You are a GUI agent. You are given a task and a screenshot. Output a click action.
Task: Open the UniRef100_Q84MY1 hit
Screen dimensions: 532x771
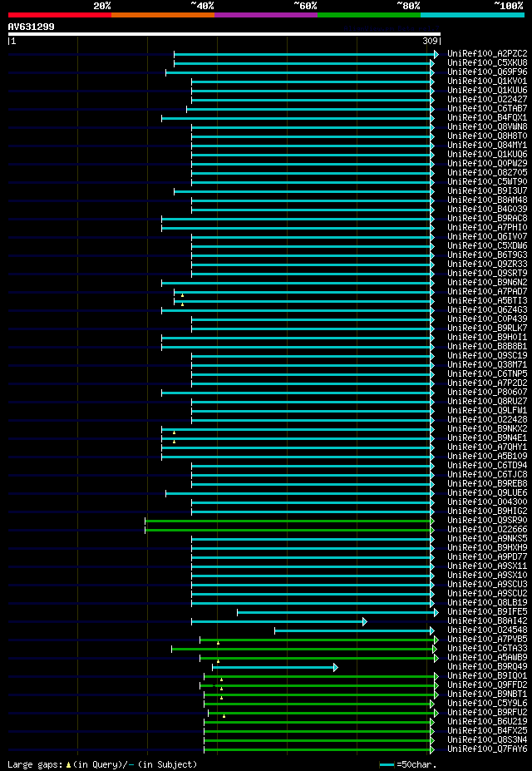(x=487, y=146)
